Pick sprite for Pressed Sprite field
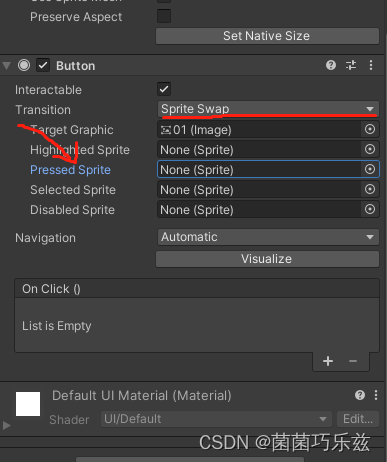Viewport: 387px width, 462px height. point(370,169)
